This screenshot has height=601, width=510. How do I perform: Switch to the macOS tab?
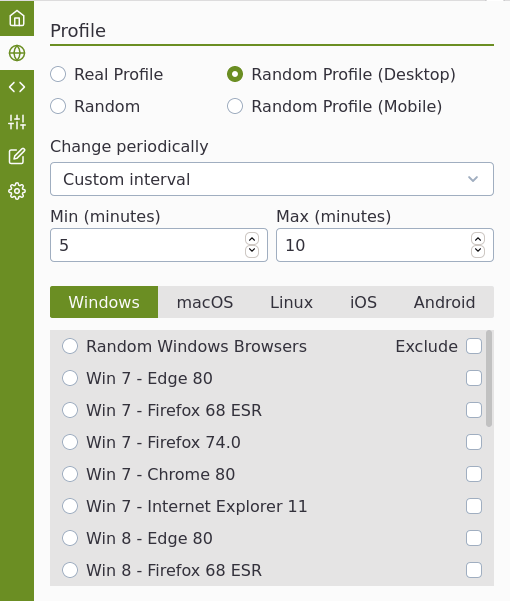205,302
